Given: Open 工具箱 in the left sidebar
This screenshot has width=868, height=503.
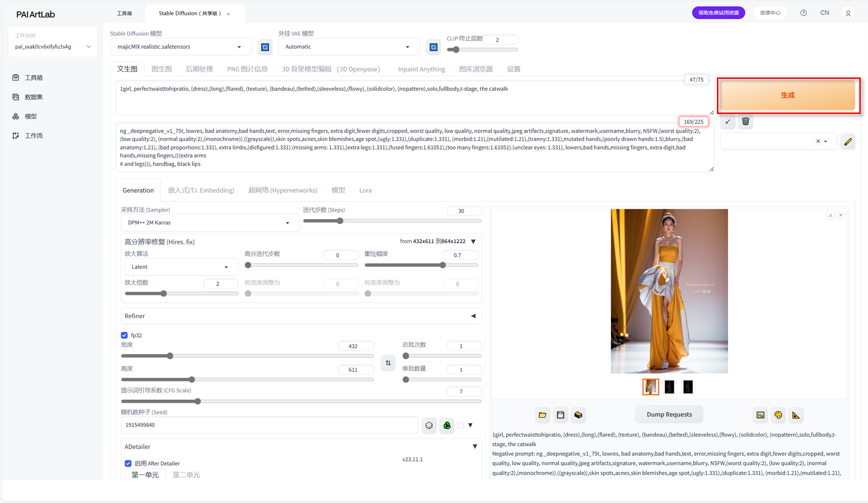Looking at the screenshot, I should [28, 77].
